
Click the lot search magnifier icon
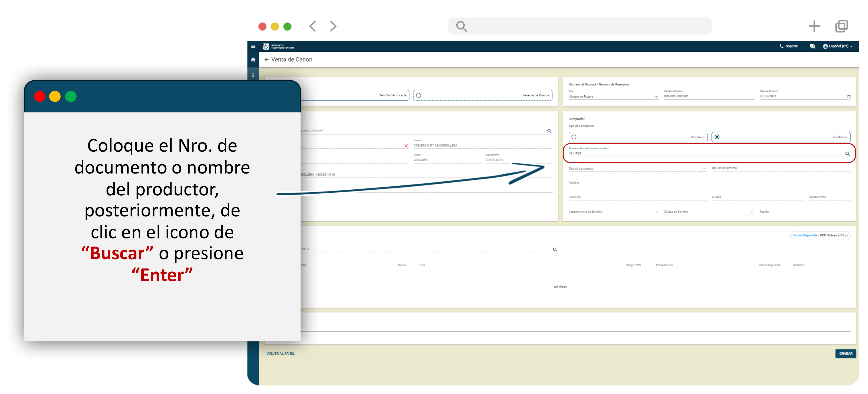click(x=555, y=250)
